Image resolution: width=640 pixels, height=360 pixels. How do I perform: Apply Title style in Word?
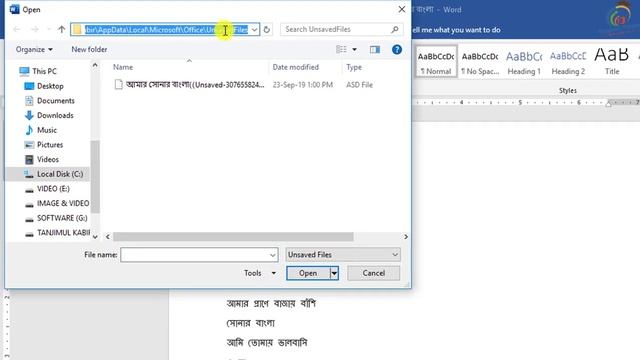coord(612,62)
